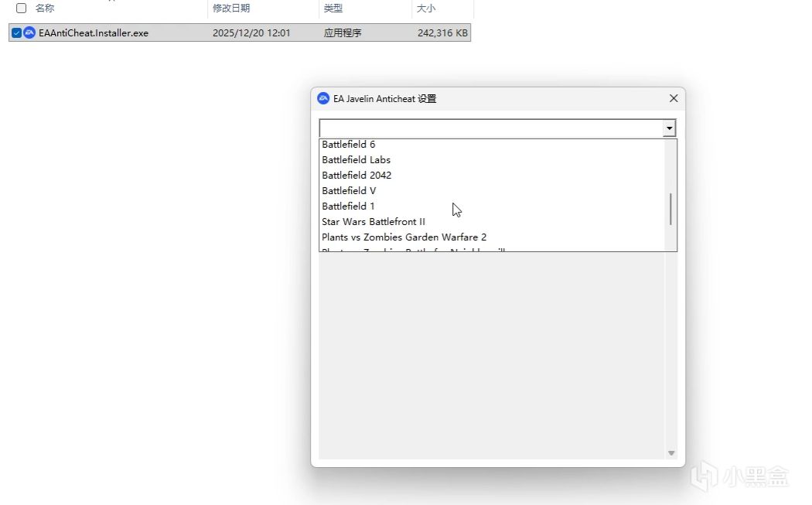Close the EA Javelin Anticheat dialog

674,98
